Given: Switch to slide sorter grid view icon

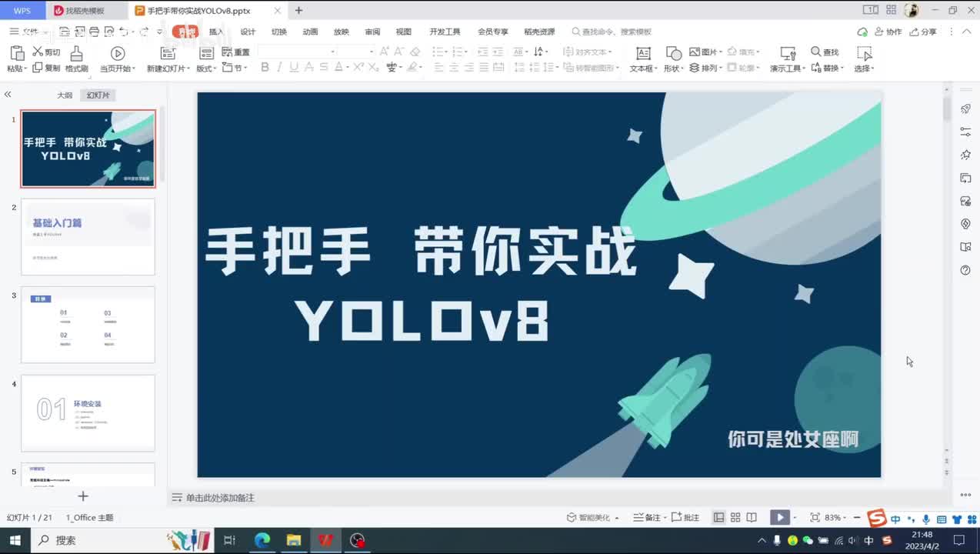Looking at the screenshot, I should coord(735,518).
